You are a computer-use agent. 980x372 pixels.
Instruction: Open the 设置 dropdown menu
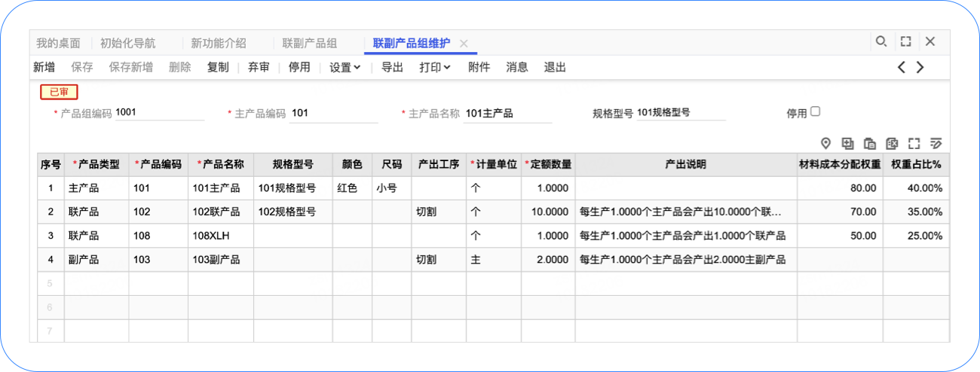[345, 67]
